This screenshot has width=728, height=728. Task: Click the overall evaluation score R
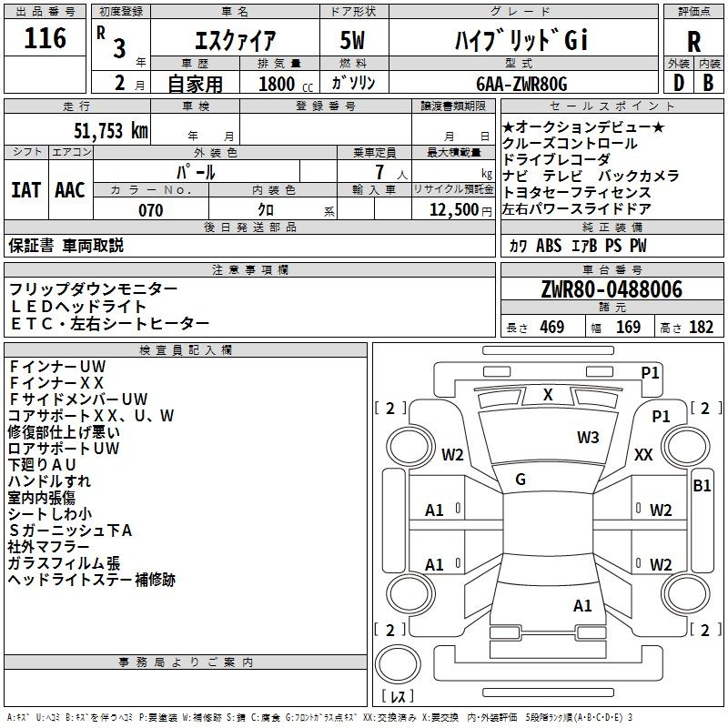click(693, 42)
